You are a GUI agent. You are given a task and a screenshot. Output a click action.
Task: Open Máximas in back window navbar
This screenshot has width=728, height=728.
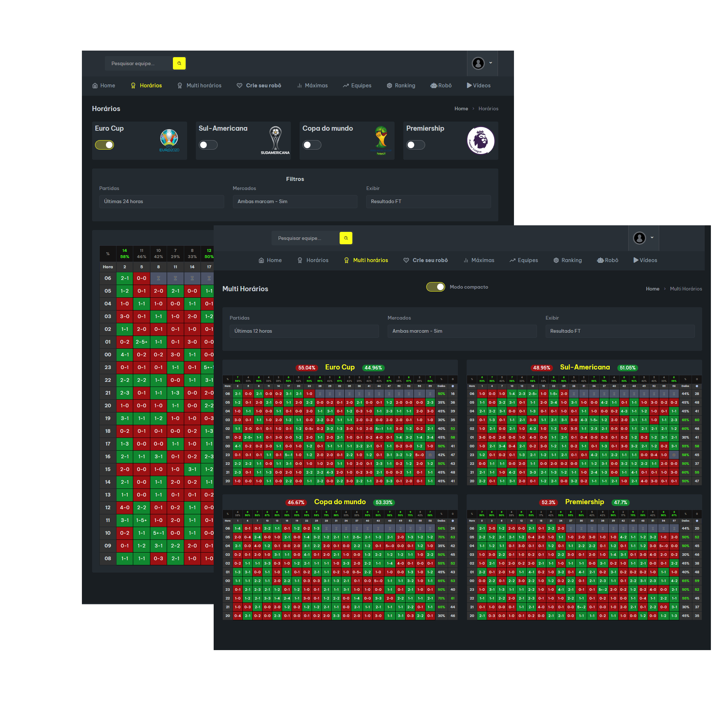click(x=312, y=86)
